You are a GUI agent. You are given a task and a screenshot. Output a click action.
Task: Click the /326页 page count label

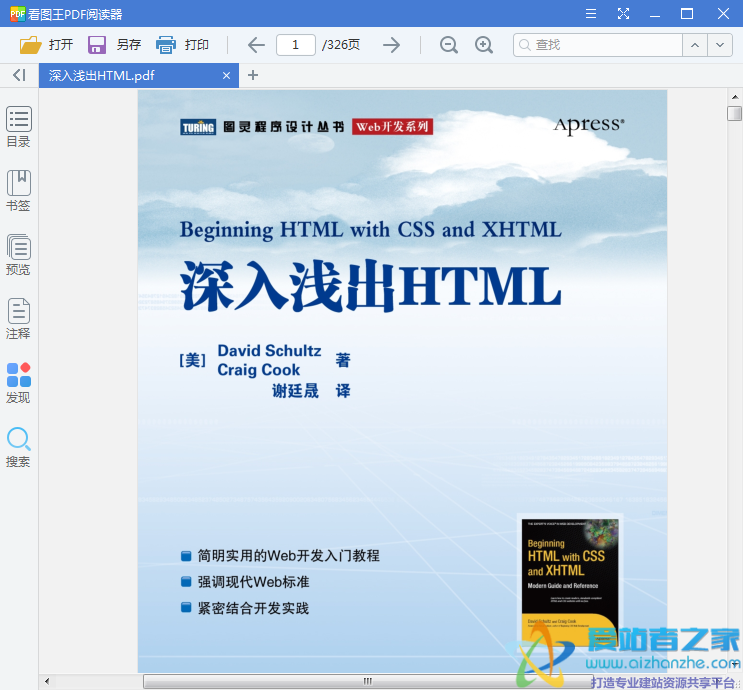tap(341, 45)
